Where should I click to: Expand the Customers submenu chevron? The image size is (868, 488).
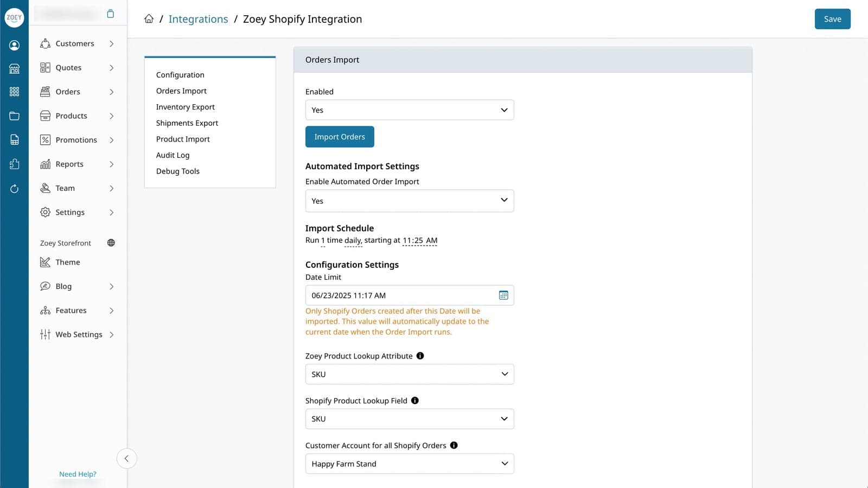[111, 43]
